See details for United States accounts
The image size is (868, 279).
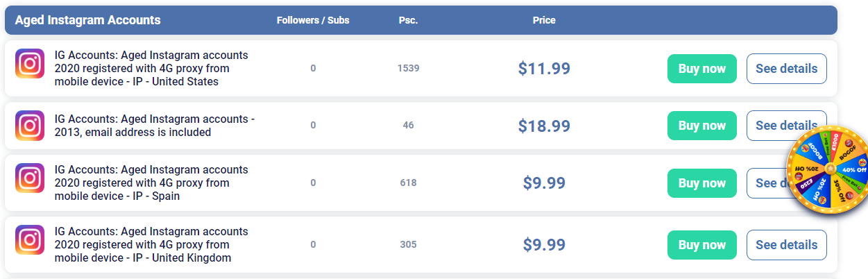[786, 69]
